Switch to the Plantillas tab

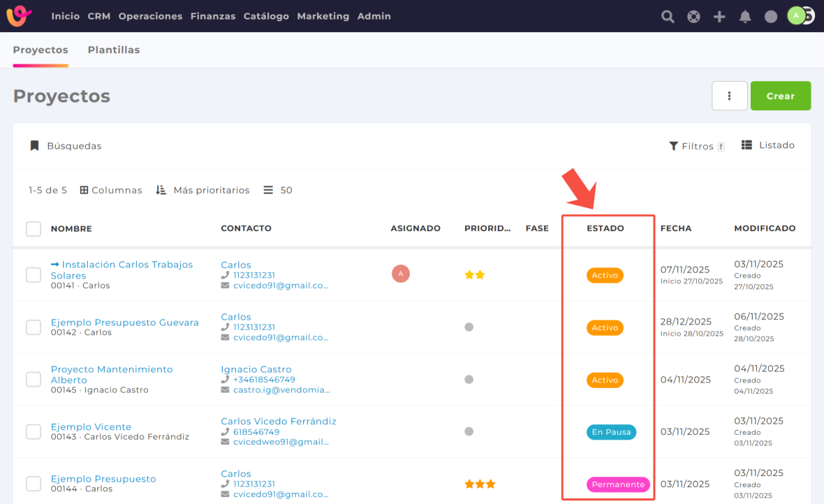click(x=114, y=50)
